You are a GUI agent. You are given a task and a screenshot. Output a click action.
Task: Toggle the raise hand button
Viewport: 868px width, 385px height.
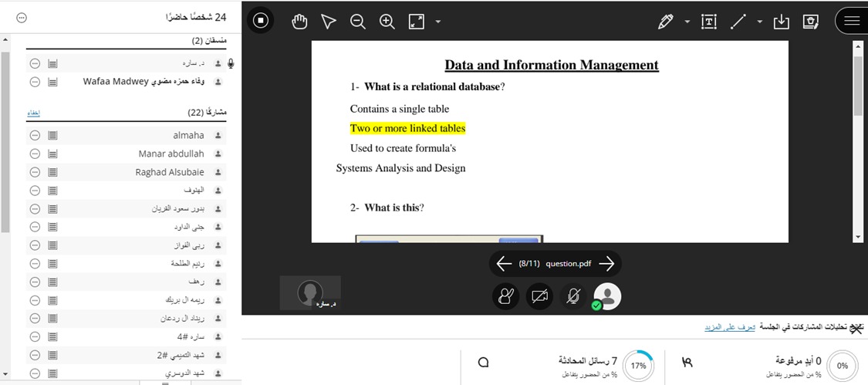[505, 296]
